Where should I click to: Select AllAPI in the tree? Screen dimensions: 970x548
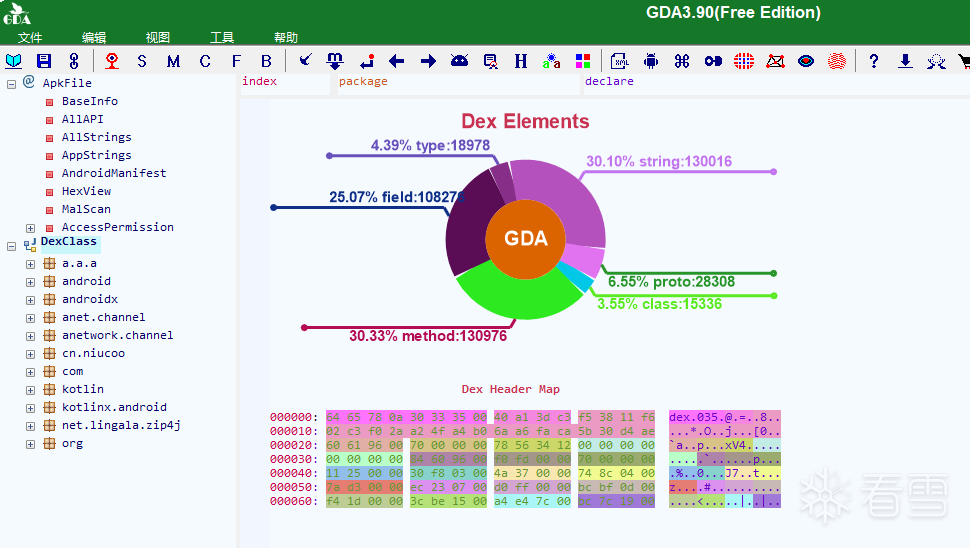(82, 119)
